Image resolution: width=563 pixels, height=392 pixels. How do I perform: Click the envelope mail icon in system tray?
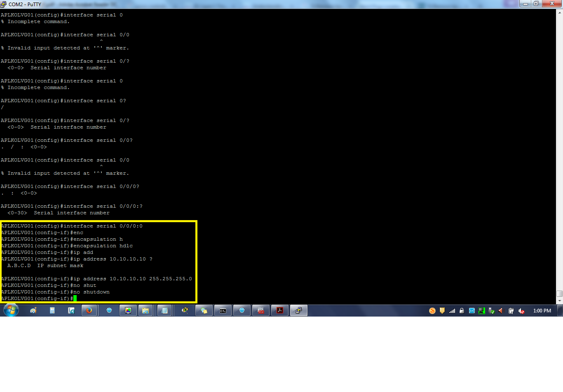point(472,310)
